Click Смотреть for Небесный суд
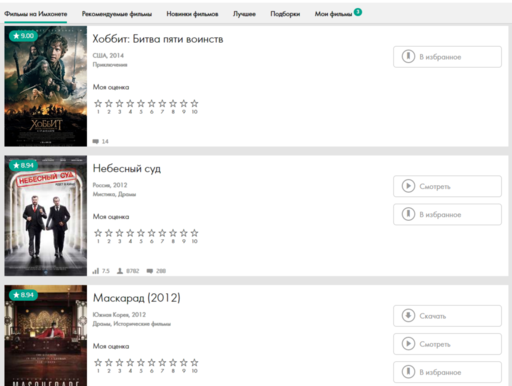The height and width of the screenshot is (386, 512). [x=447, y=186]
